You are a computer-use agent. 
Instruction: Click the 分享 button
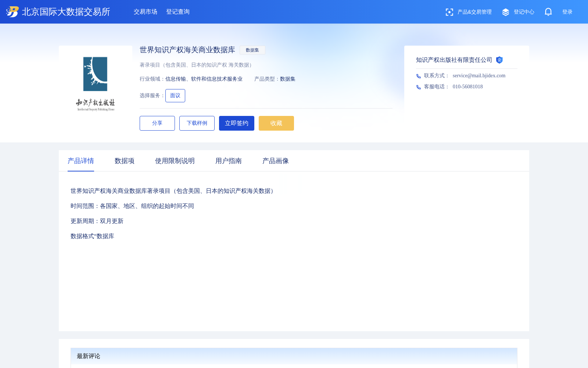point(157,123)
